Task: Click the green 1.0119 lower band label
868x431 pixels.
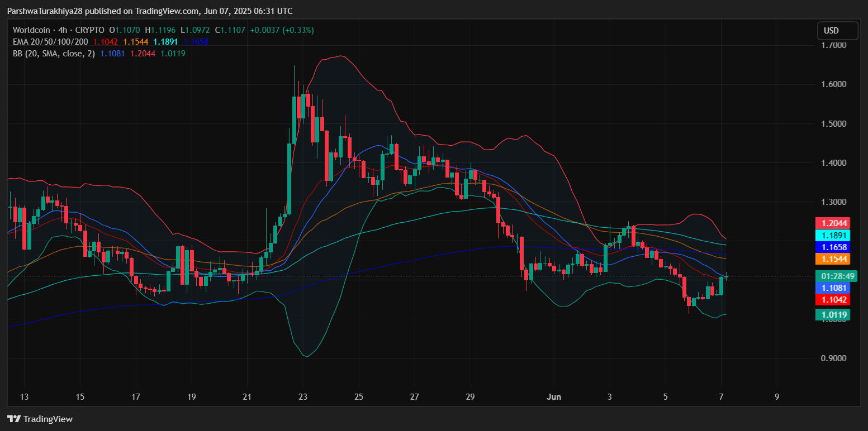Action: 832,315
